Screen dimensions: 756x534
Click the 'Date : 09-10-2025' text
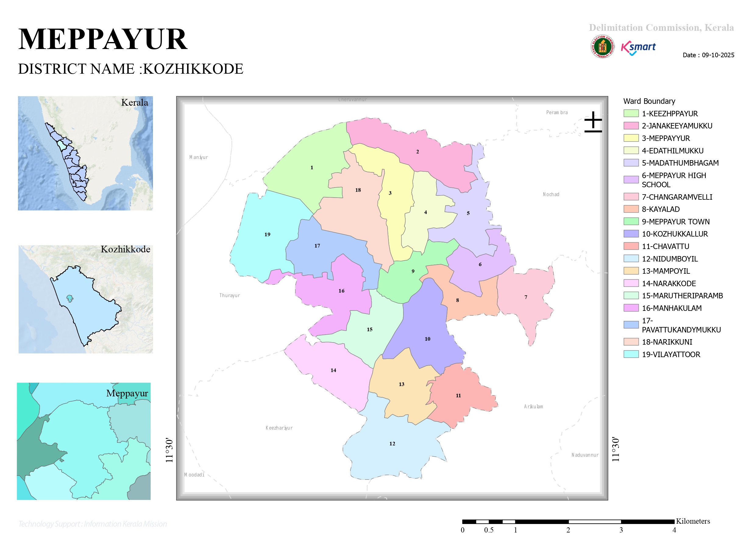click(708, 55)
